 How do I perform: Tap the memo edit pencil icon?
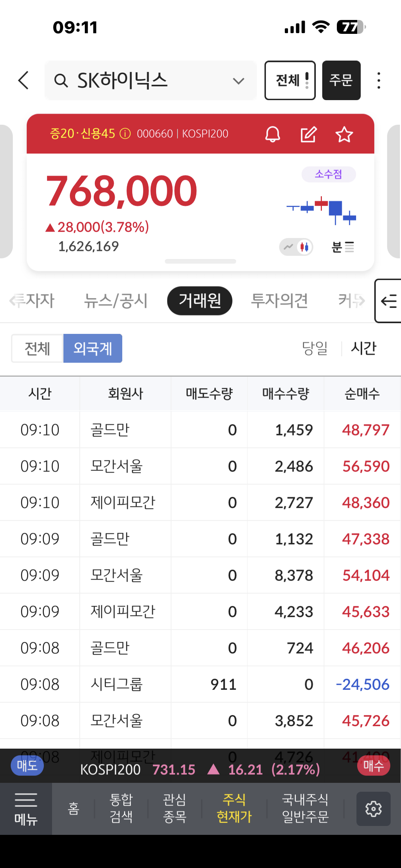pyautogui.click(x=308, y=134)
